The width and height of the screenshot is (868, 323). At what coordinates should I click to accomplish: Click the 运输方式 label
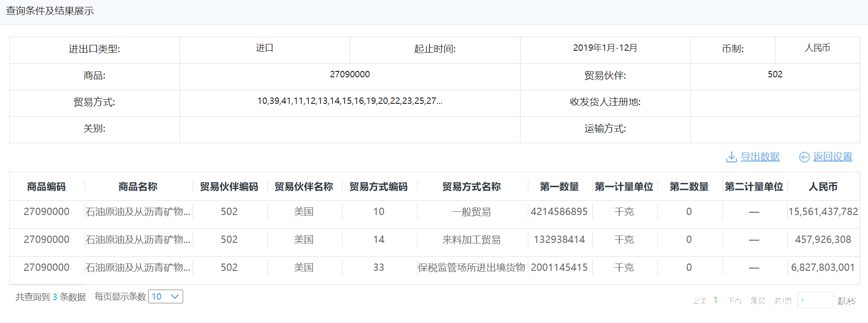click(605, 129)
